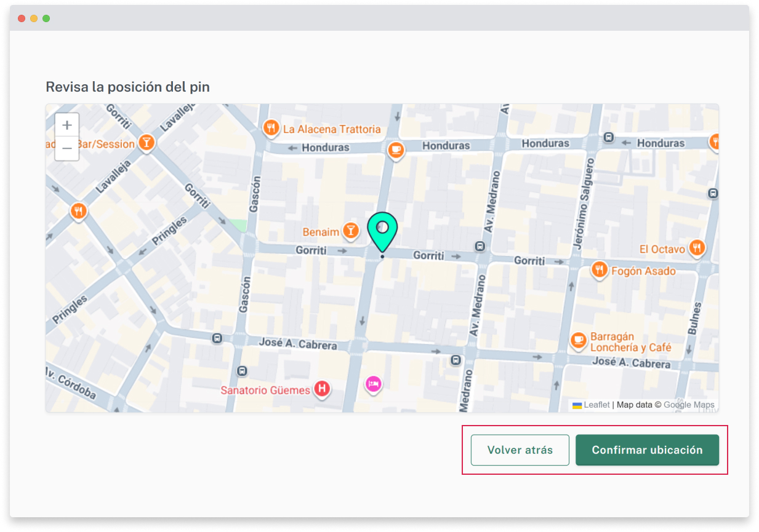Click the El Octavo restaurant icon
The image size is (759, 532).
pyautogui.click(x=696, y=248)
